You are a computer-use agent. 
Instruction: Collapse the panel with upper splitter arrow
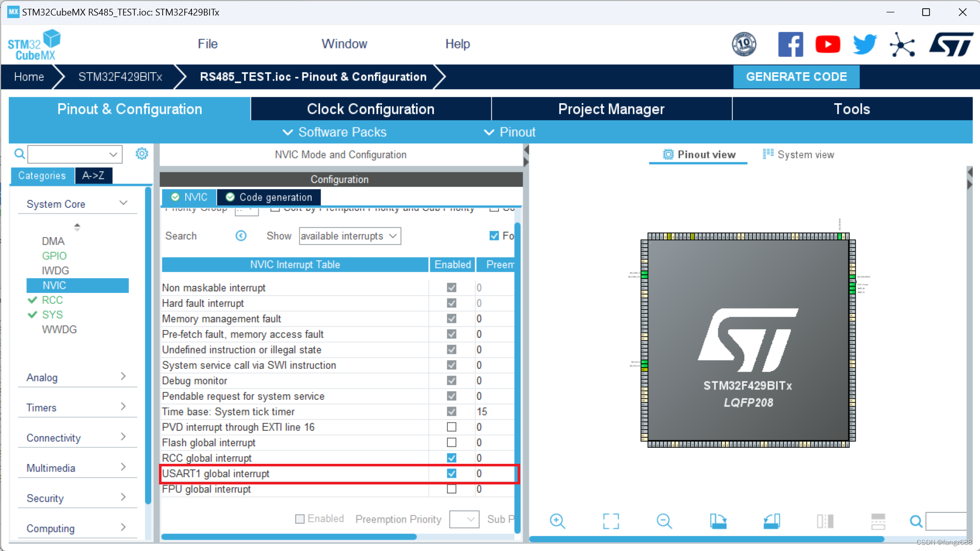click(x=526, y=150)
